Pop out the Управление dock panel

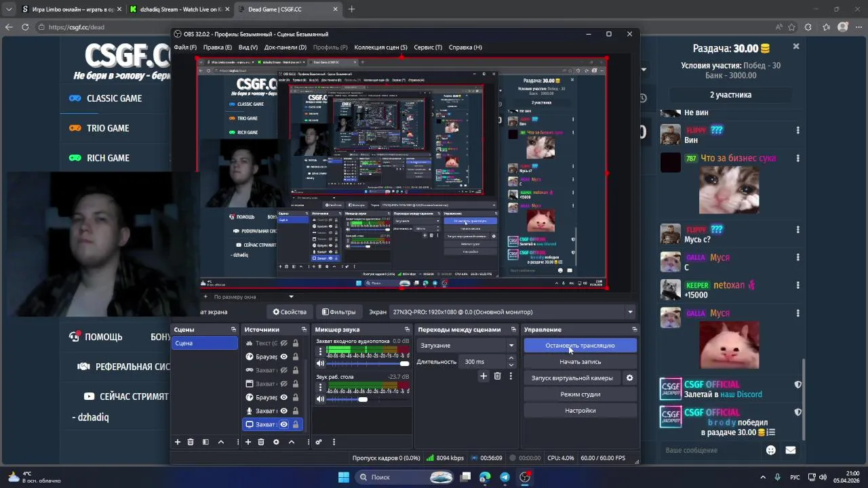click(635, 329)
